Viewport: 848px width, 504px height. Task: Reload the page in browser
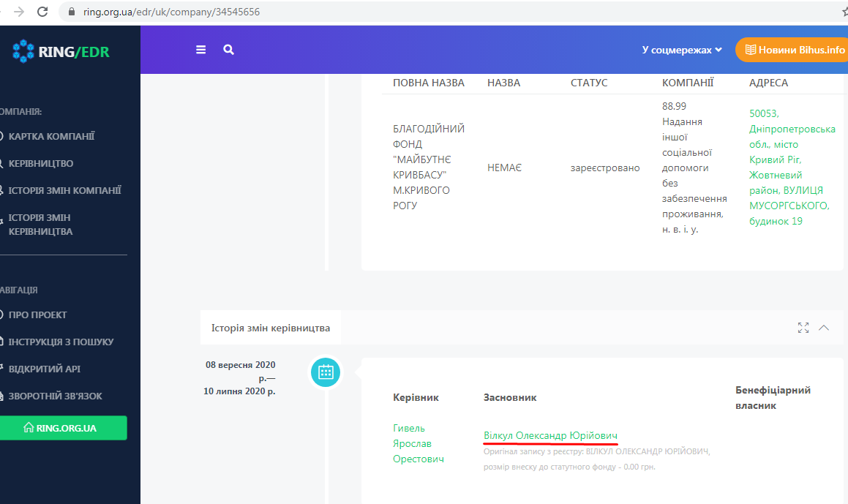(42, 12)
